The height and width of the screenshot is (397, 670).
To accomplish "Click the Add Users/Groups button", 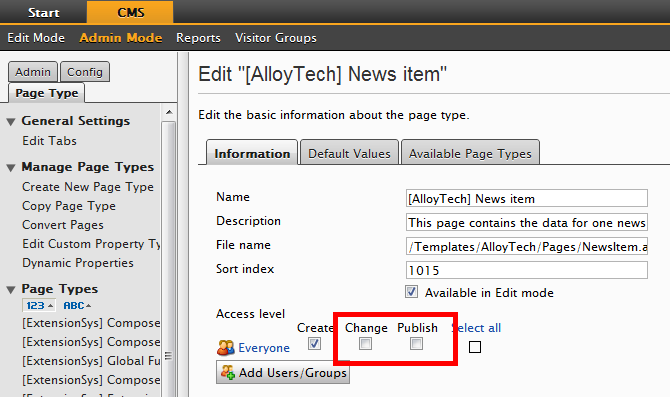I will click(283, 373).
